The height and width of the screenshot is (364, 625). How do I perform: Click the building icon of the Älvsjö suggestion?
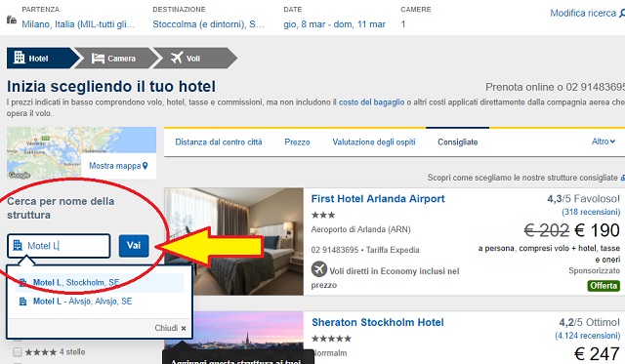(23, 302)
